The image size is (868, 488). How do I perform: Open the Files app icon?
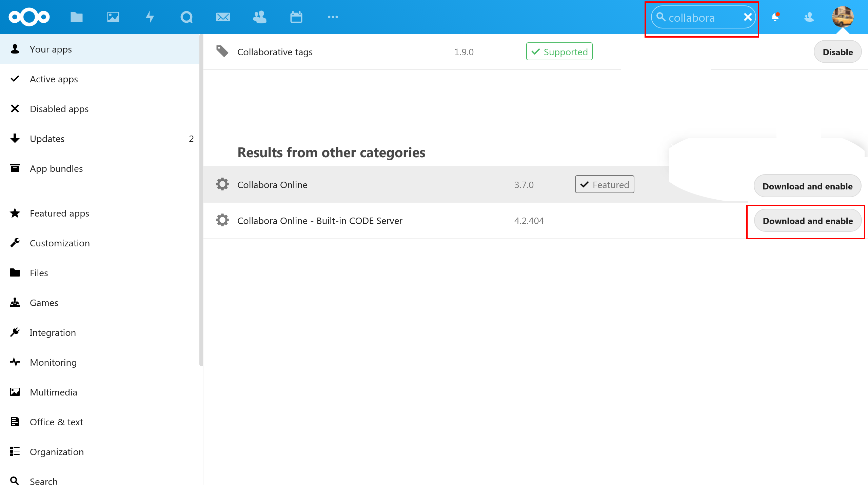click(x=77, y=17)
